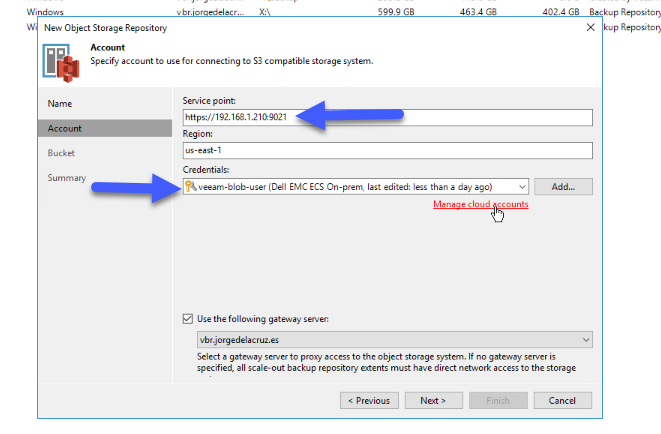Screen dimensions: 661x434
Task: Click the Account heading text
Action: click(x=107, y=48)
